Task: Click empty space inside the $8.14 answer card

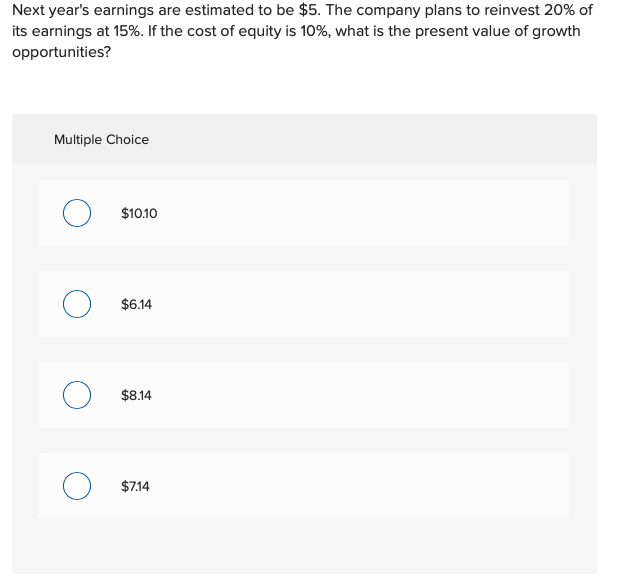Action: pyautogui.click(x=359, y=395)
